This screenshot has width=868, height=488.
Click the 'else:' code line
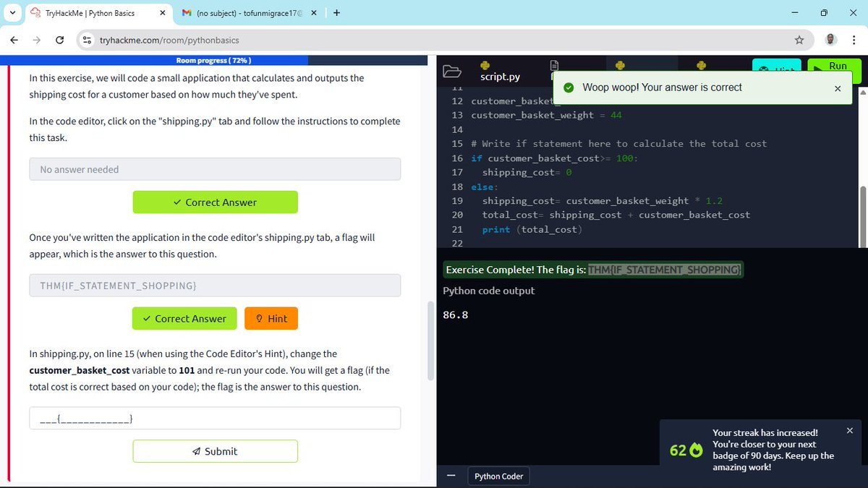tap(484, 187)
